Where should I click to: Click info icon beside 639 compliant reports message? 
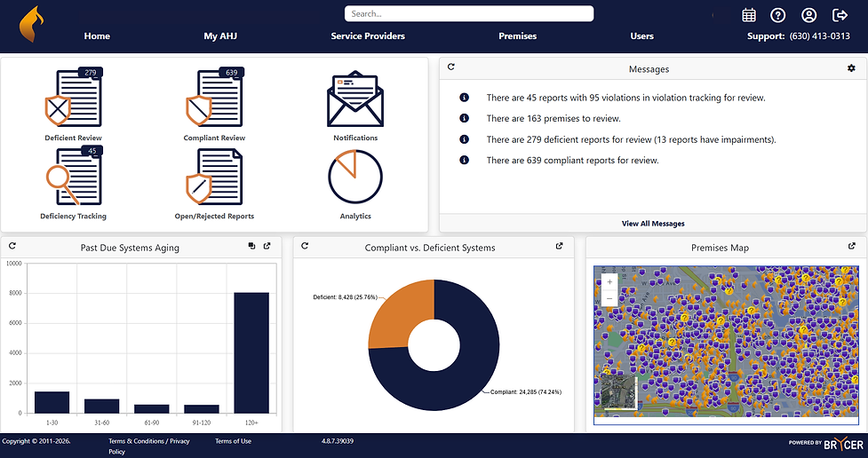[x=465, y=160]
